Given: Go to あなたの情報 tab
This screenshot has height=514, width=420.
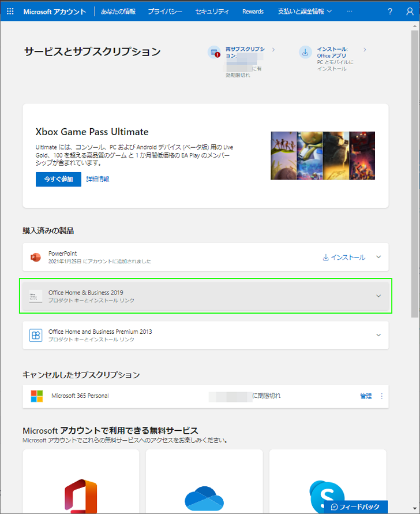Looking at the screenshot, I should point(118,12).
